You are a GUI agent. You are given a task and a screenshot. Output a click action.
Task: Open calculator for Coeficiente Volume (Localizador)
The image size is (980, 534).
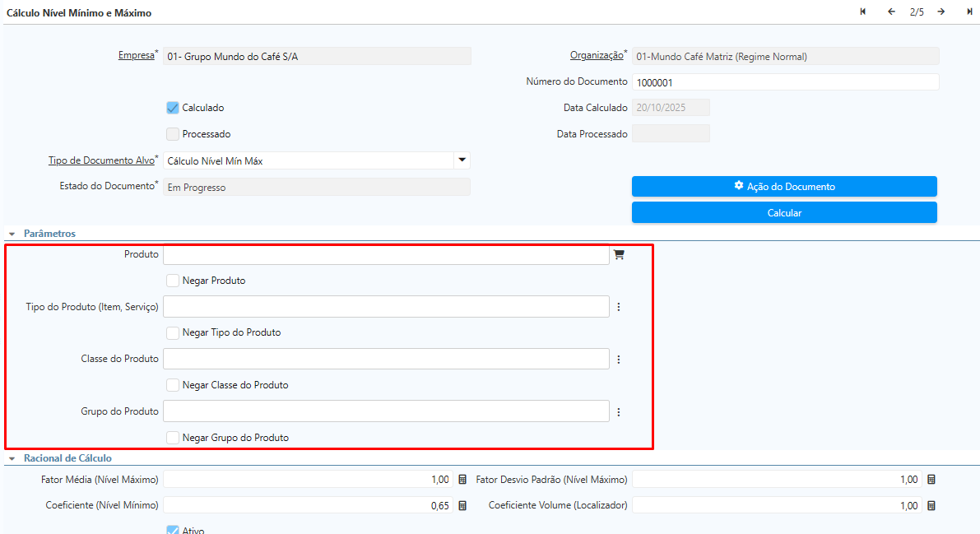[931, 506]
